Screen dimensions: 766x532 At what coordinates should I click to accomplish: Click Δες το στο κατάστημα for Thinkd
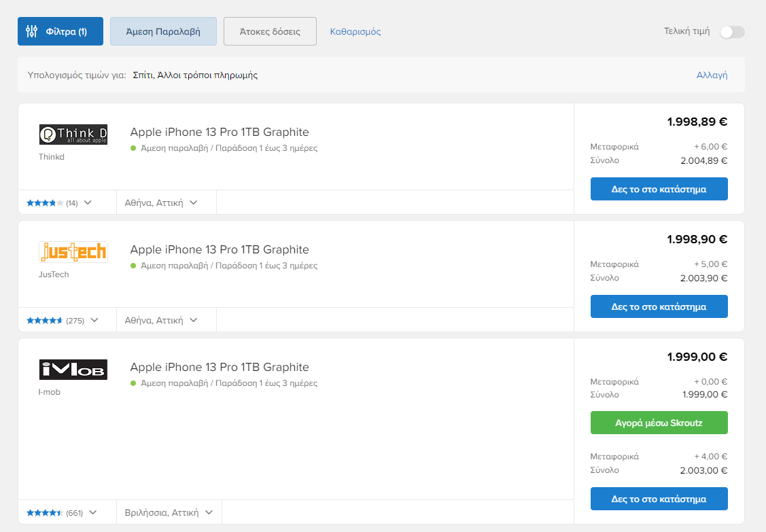[x=659, y=189]
